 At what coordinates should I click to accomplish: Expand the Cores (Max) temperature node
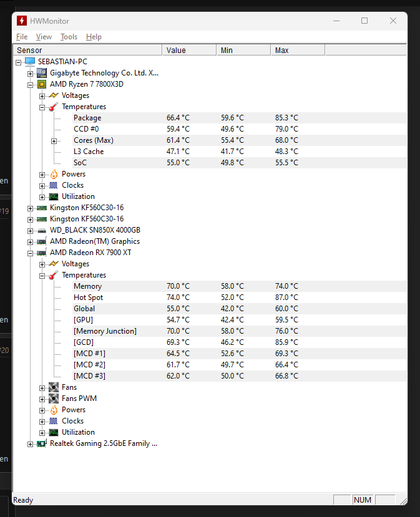(54, 141)
